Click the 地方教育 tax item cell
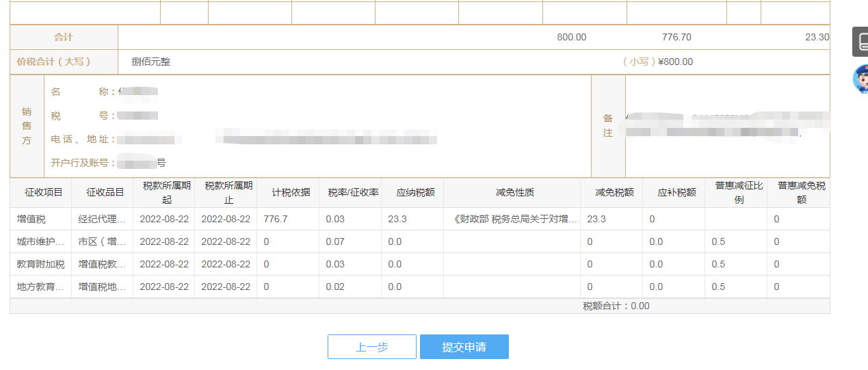Image resolution: width=868 pixels, height=370 pixels. [x=41, y=287]
